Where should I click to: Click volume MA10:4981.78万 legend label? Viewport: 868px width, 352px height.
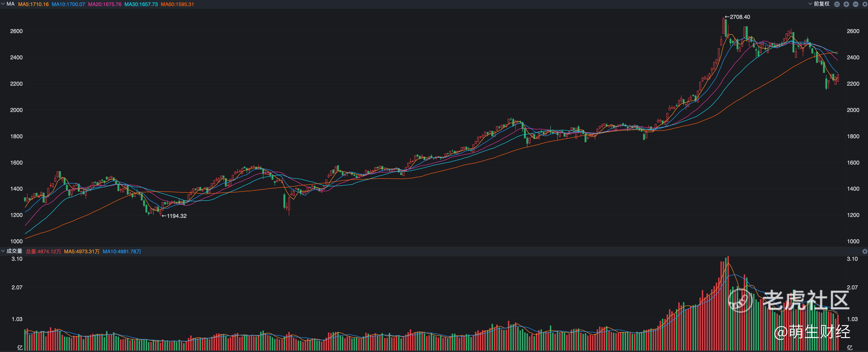[122, 251]
